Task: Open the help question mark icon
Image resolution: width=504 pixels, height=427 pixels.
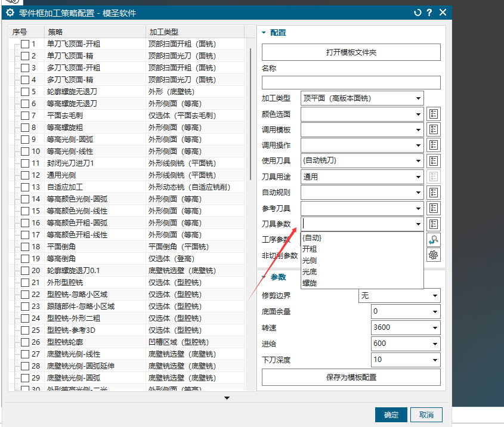Action: (429, 13)
